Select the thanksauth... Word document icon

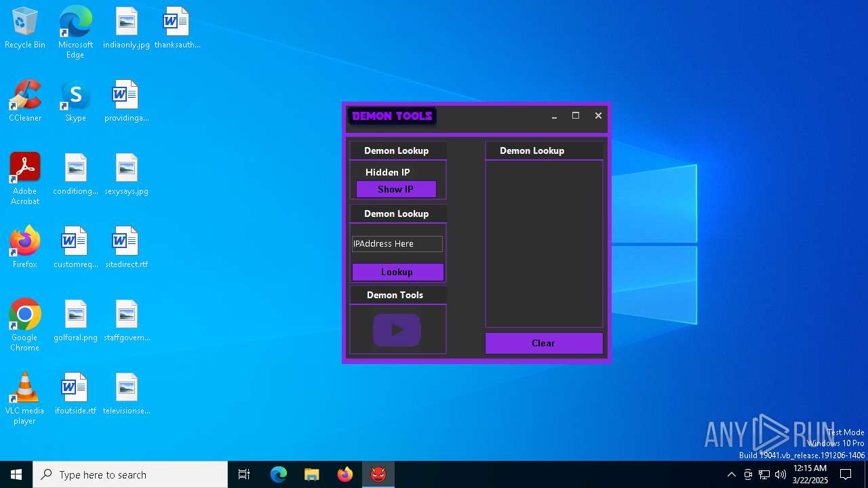click(177, 28)
